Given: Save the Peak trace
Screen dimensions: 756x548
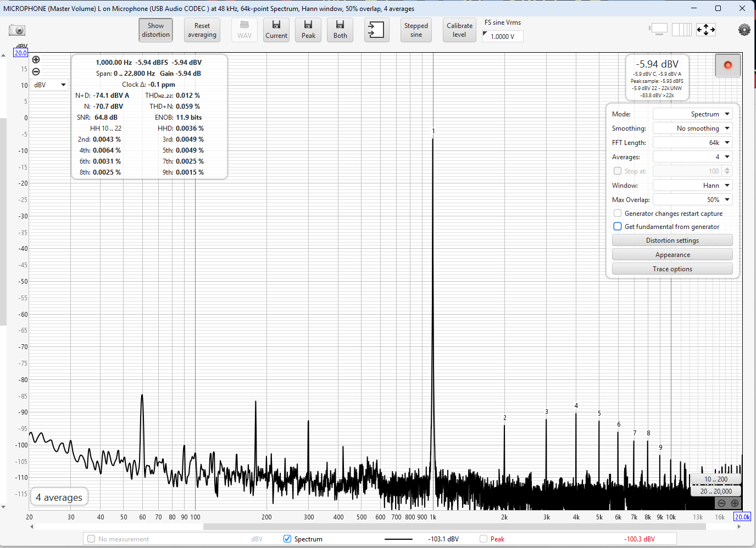Looking at the screenshot, I should 308,30.
